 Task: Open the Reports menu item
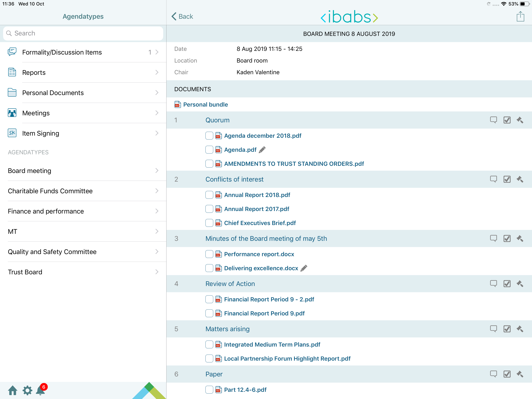[83, 72]
